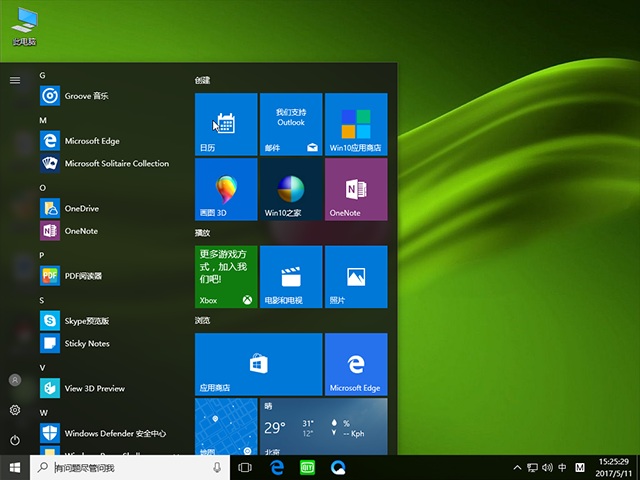The image size is (640, 480).
Task: Open Task View on the taskbar
Action: point(246,467)
